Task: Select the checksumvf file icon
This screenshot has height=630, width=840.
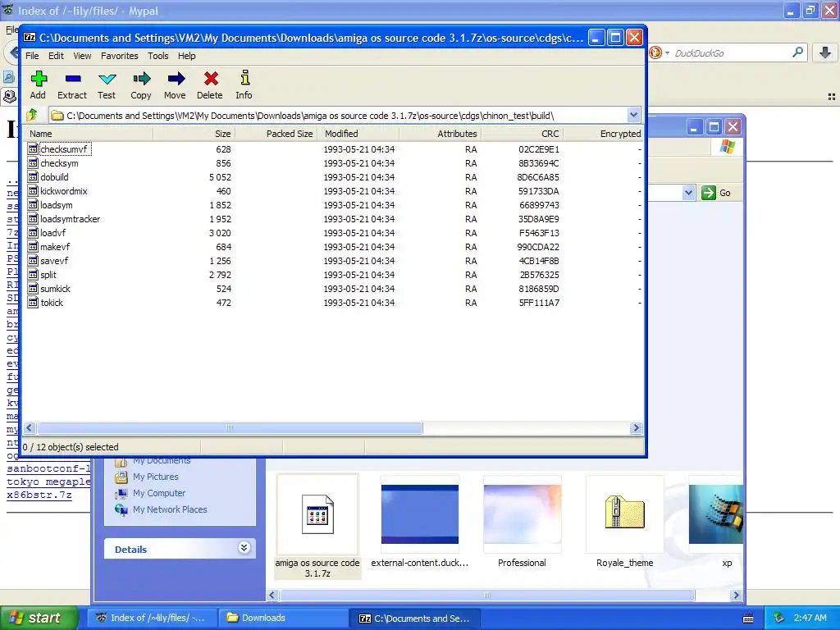Action: click(x=33, y=149)
